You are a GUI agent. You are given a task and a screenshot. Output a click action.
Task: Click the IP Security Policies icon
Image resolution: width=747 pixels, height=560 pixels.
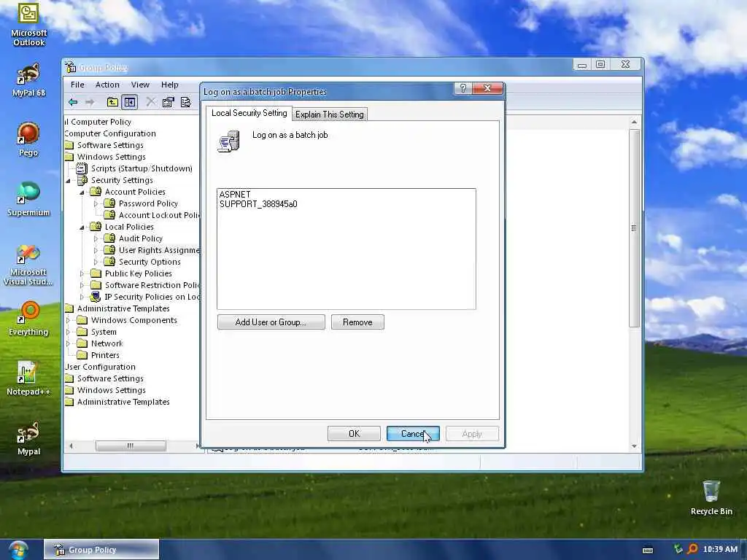[x=96, y=297]
